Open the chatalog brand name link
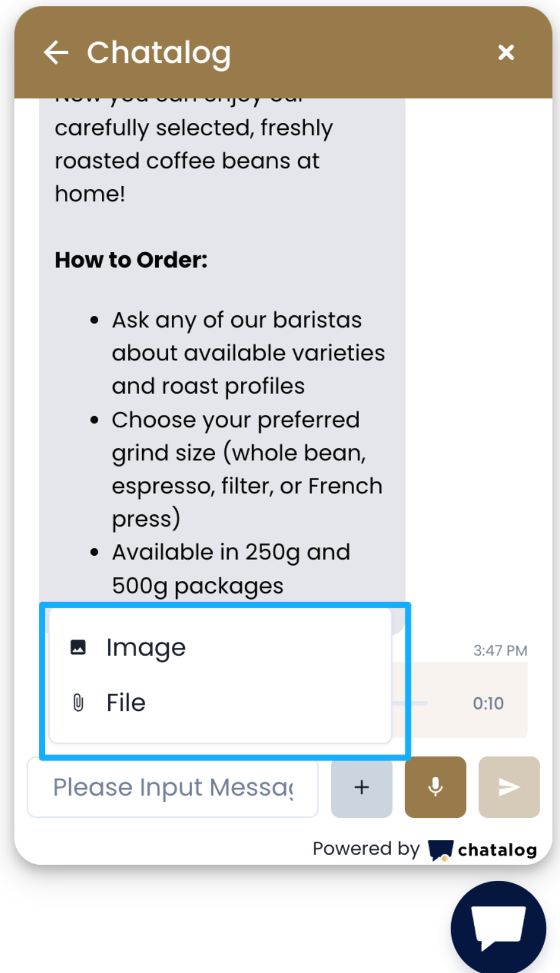This screenshot has height=973, width=560. (x=497, y=850)
